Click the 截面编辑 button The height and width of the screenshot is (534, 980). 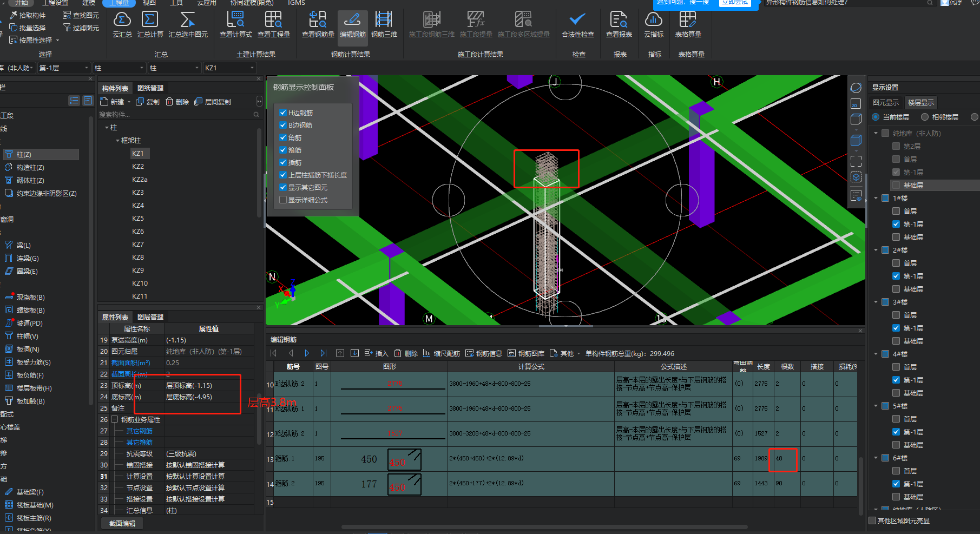[122, 523]
